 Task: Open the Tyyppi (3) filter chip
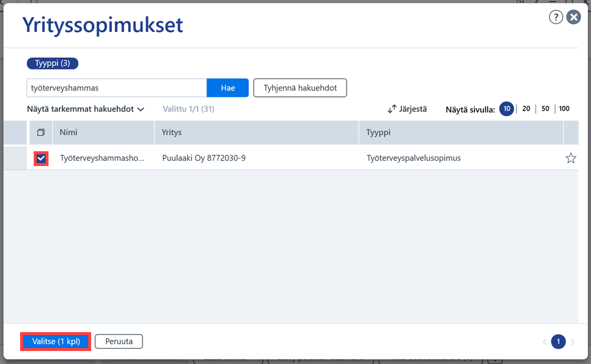coord(53,63)
